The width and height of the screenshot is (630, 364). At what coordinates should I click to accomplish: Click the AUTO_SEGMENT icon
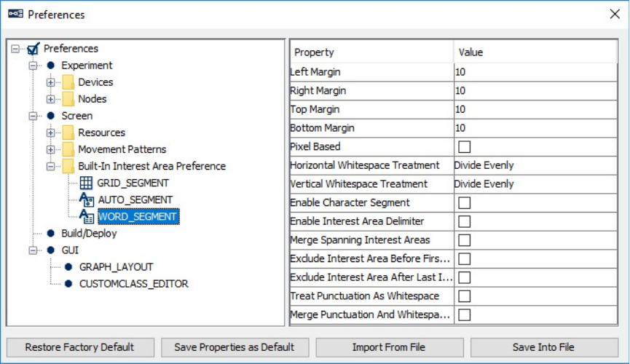(x=87, y=199)
